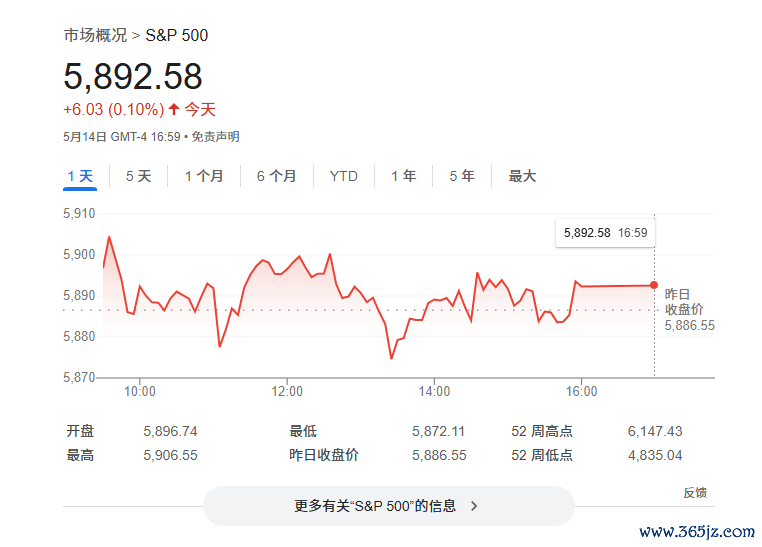This screenshot has height=547, width=762.
Task: Switch to the 1 个月 tab
Action: (204, 176)
